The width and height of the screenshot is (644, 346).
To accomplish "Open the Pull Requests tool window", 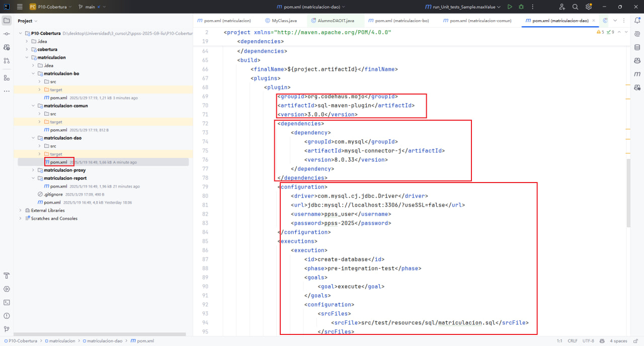I will coord(7,60).
